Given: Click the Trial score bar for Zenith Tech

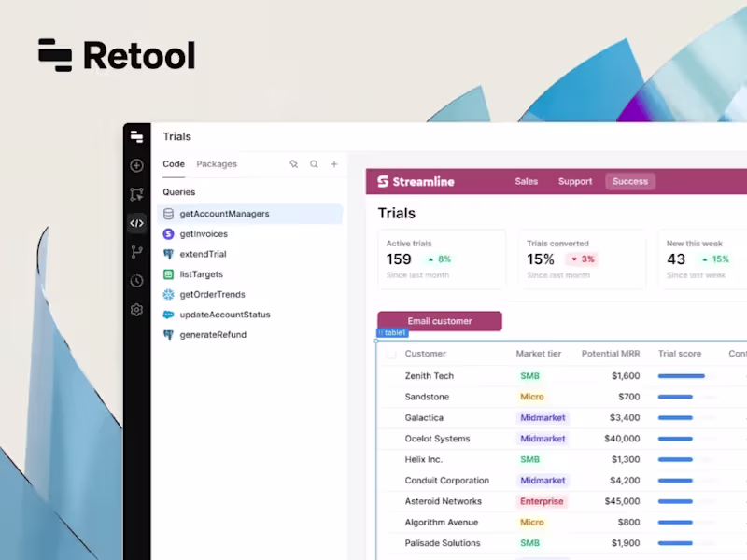Looking at the screenshot, I should pyautogui.click(x=687, y=376).
